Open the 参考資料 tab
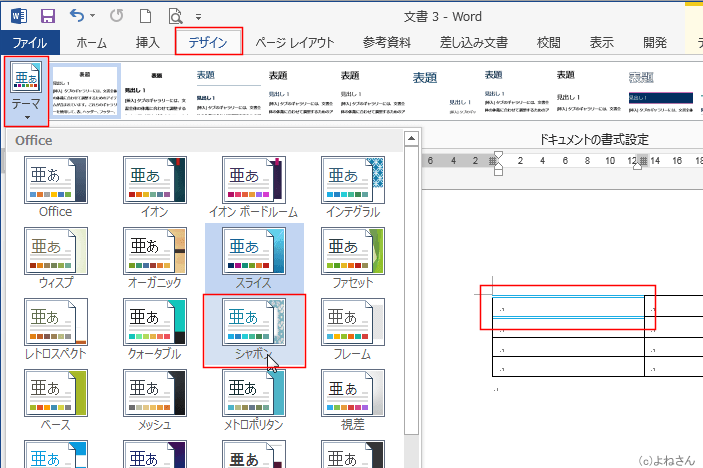This screenshot has height=468, width=703. click(387, 43)
